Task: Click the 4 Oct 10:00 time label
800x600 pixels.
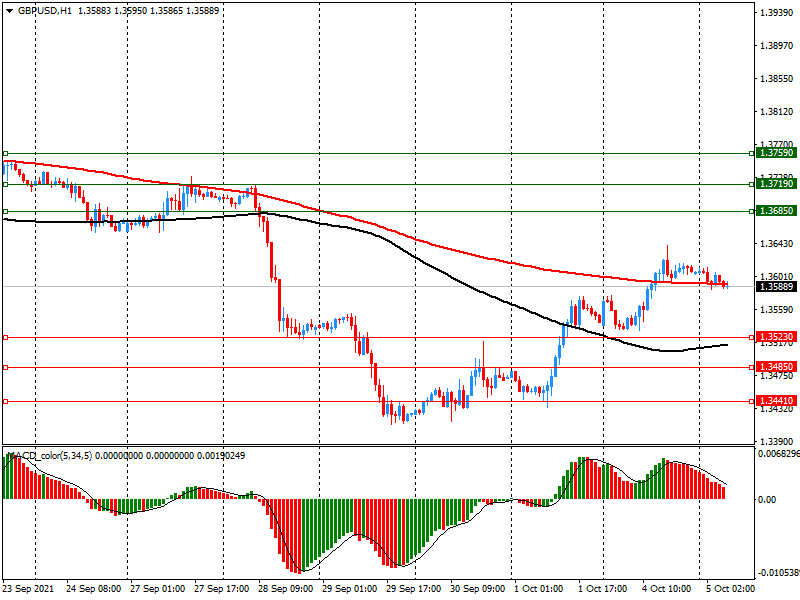Action: coord(666,588)
